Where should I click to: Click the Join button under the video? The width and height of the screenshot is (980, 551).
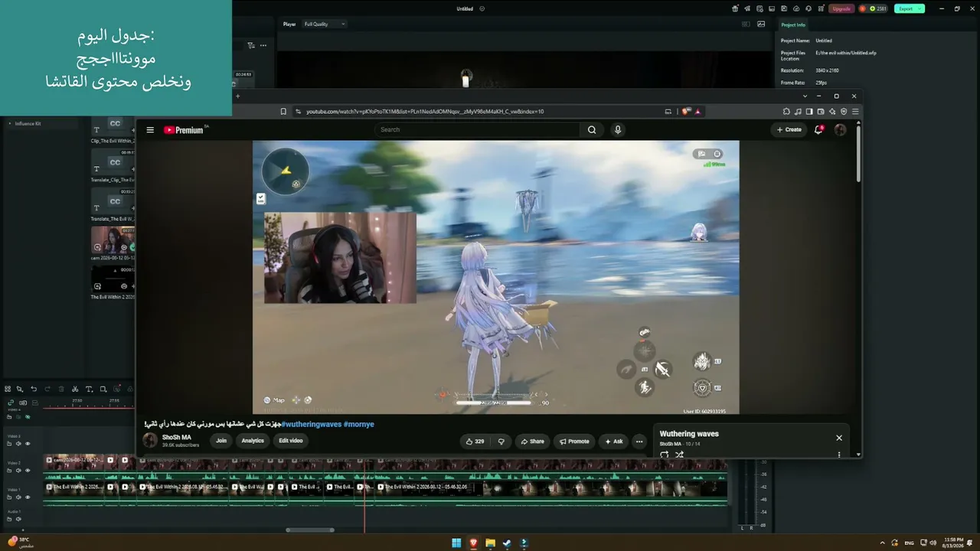[221, 441]
